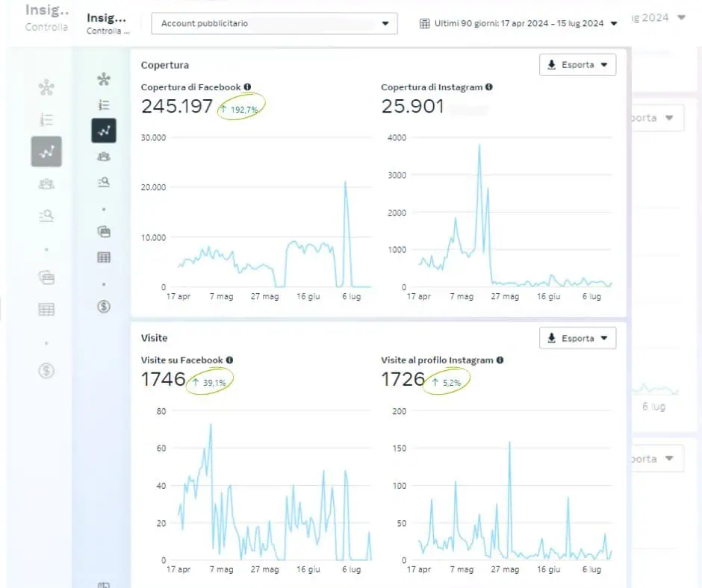Open the Esporta menu in the Visite section
Image resolution: width=702 pixels, height=588 pixels.
click(x=577, y=338)
